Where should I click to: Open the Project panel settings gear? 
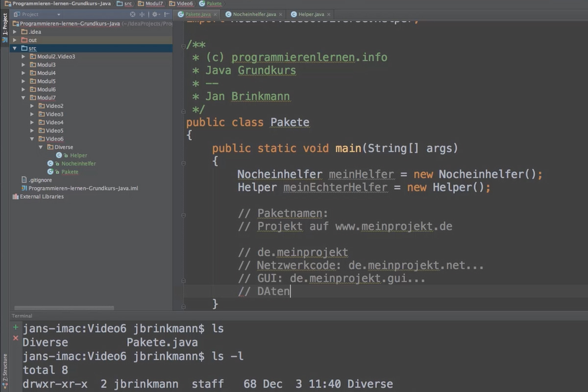[x=154, y=14]
